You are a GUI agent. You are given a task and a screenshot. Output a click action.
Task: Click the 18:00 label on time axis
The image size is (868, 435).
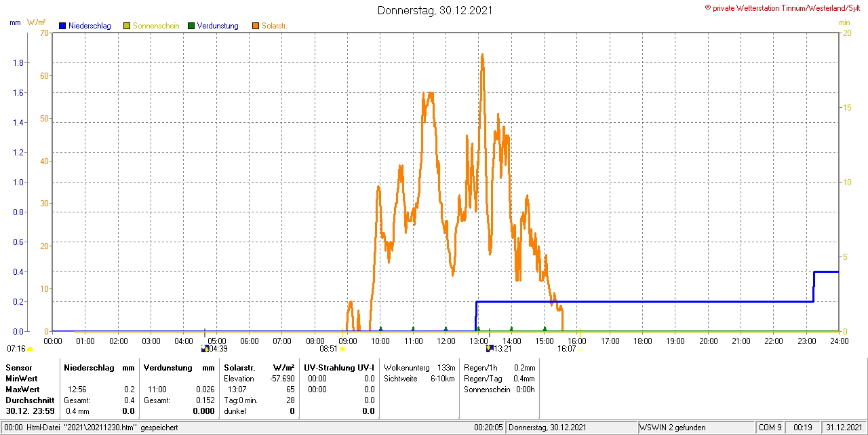642,341
